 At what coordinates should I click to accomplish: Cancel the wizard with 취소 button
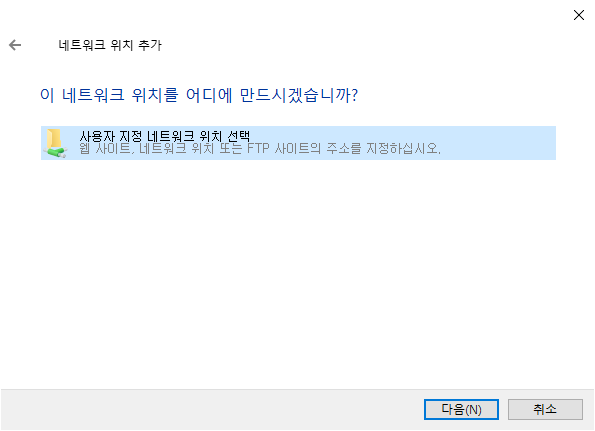[545, 409]
